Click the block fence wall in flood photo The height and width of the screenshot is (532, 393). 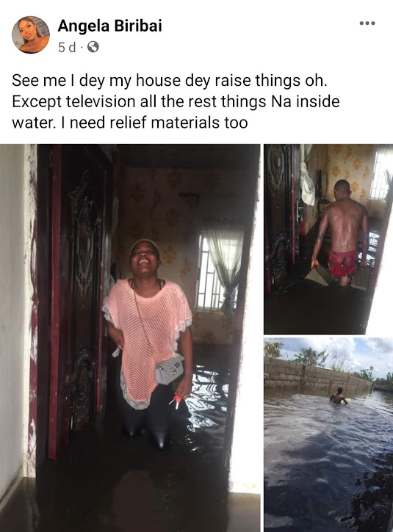click(316, 374)
